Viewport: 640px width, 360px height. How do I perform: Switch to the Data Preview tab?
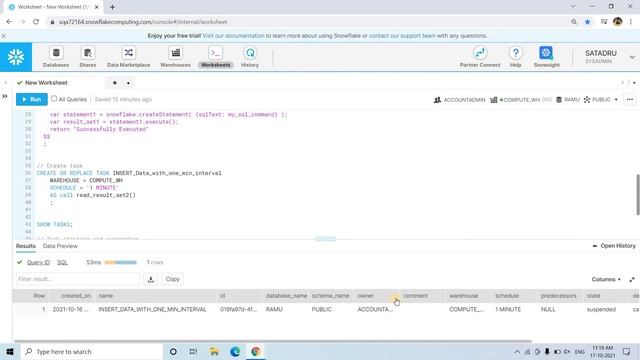(x=60, y=246)
